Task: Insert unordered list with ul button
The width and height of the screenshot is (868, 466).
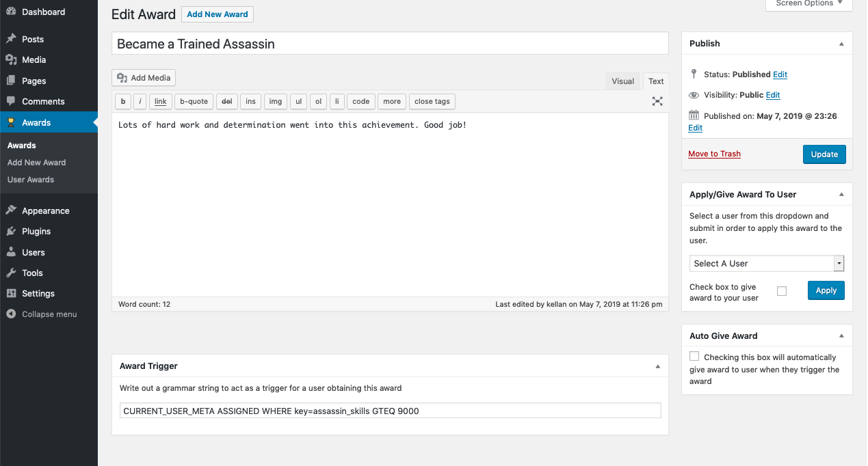Action: (x=298, y=101)
